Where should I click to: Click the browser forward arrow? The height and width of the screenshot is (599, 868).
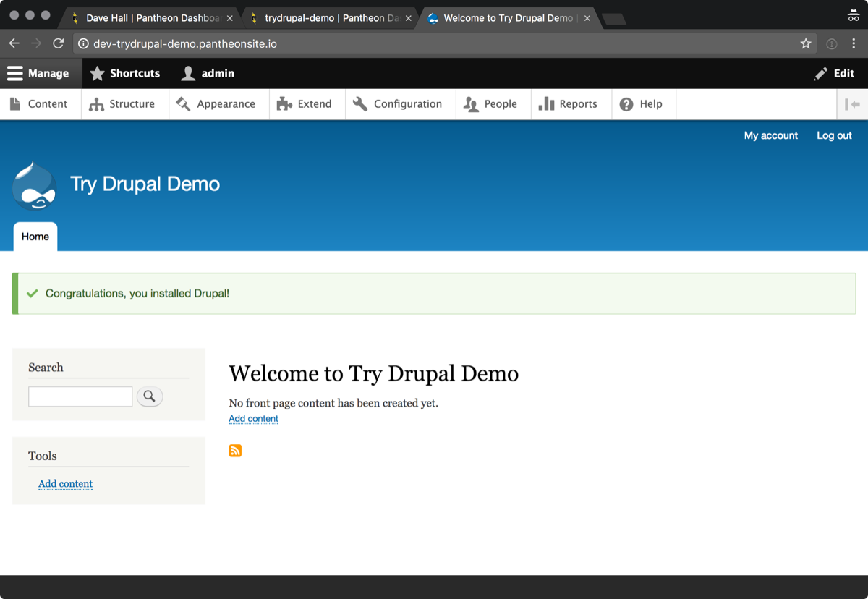point(36,43)
